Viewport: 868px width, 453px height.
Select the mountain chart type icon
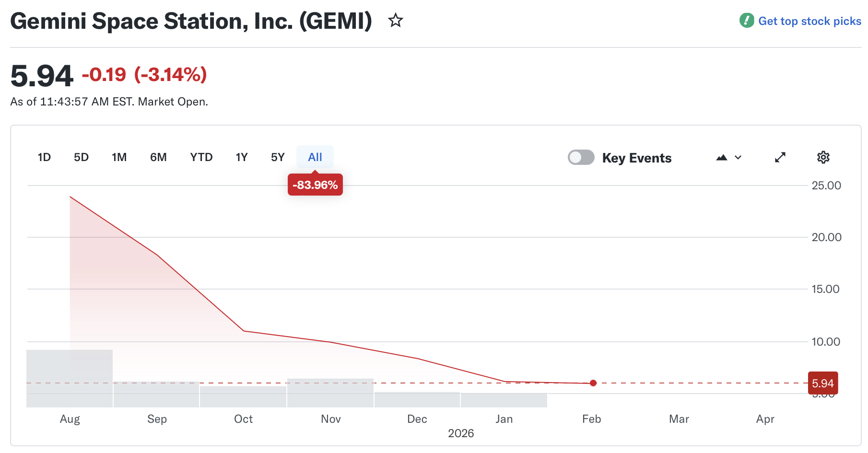722,157
